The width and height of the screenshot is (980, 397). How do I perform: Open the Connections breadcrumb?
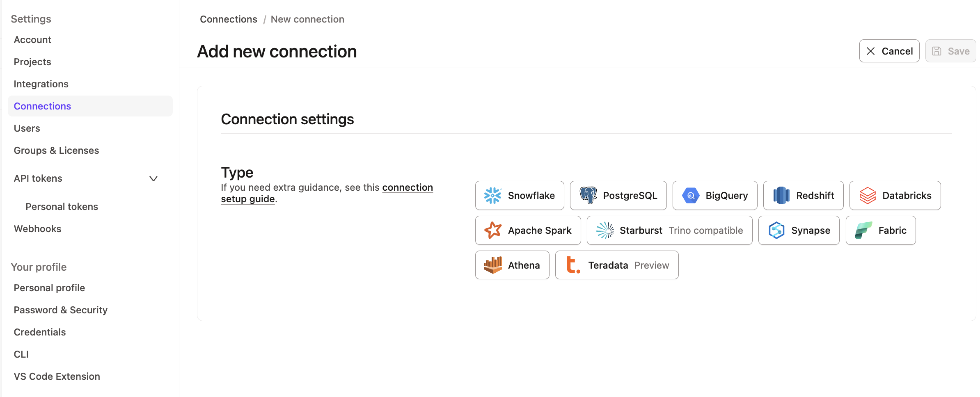pyautogui.click(x=228, y=19)
